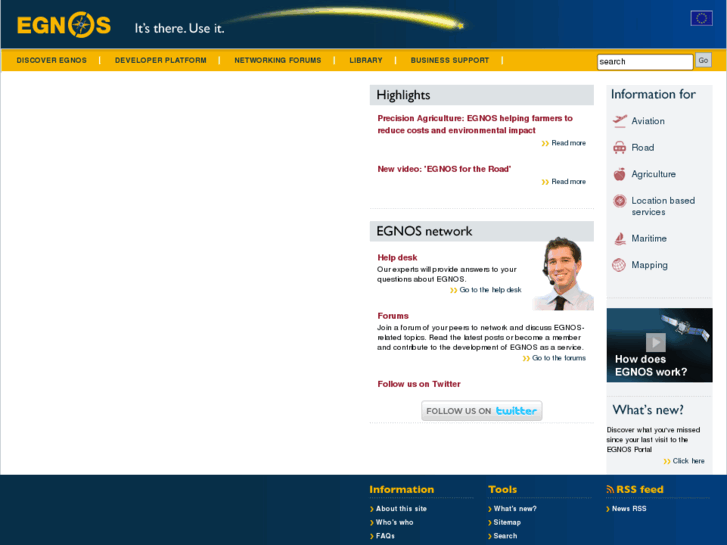Select the Aviation text link

point(648,121)
